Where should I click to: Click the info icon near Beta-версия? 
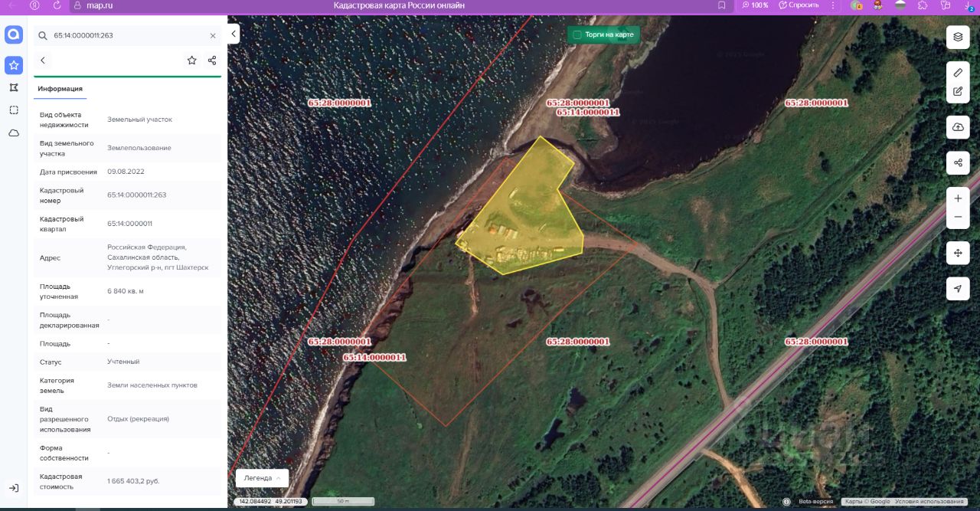tap(787, 502)
